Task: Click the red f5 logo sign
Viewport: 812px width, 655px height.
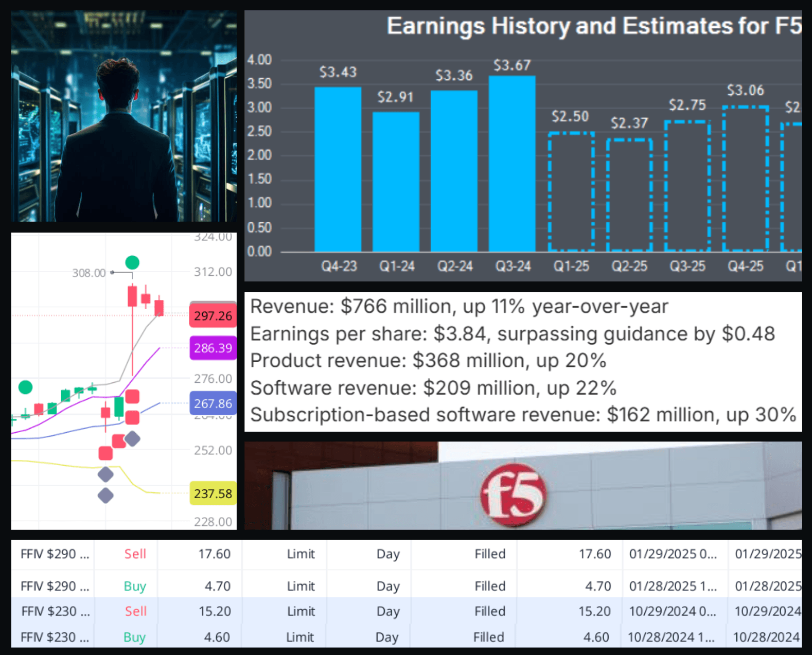Action: pyautogui.click(x=513, y=494)
